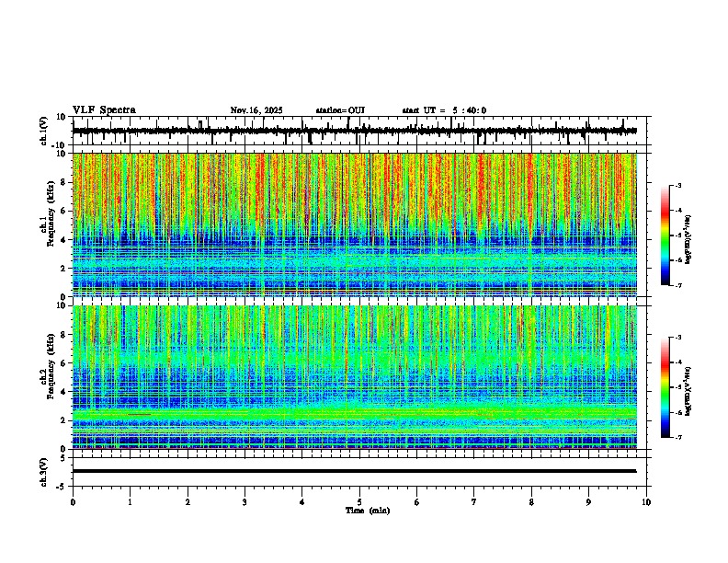
Task: Click the "ch.1(V)" waveform axis label
Action: [44, 131]
